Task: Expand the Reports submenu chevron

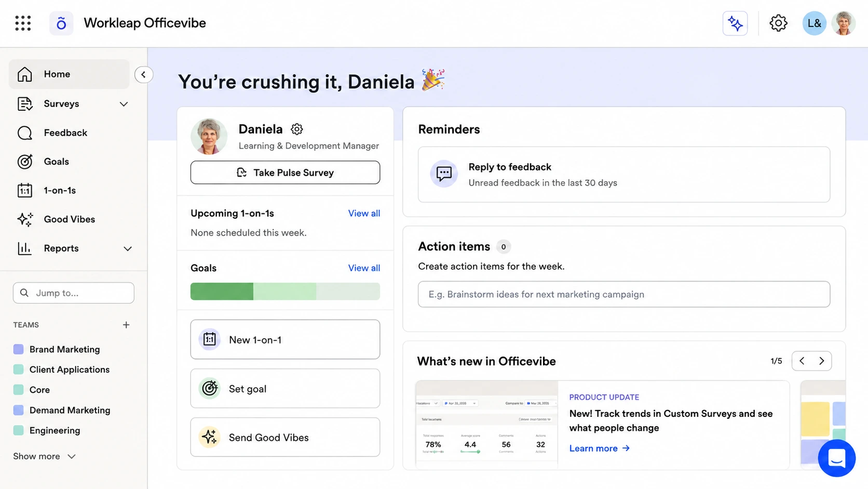Action: (x=127, y=248)
